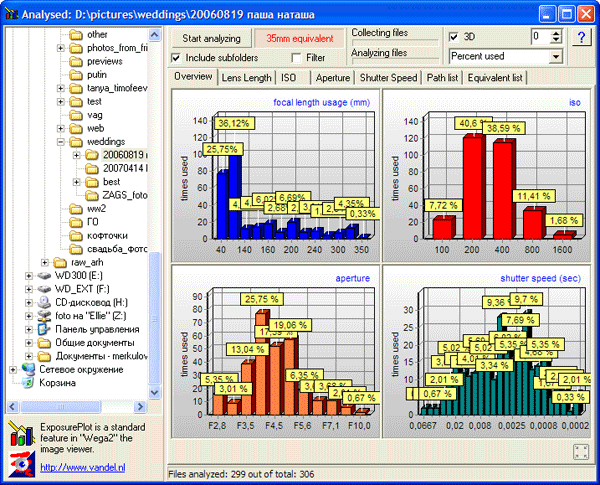Image resolution: width=600 pixels, height=485 pixels.
Task: Click the folder icon for 'кофточки'
Action: click(x=76, y=235)
